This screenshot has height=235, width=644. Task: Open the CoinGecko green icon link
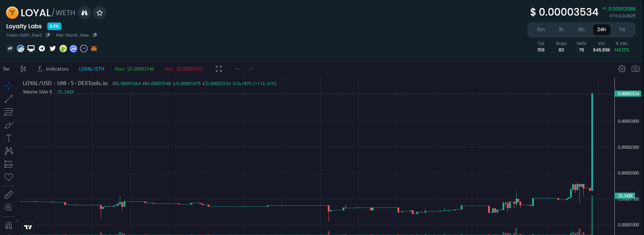tap(63, 48)
